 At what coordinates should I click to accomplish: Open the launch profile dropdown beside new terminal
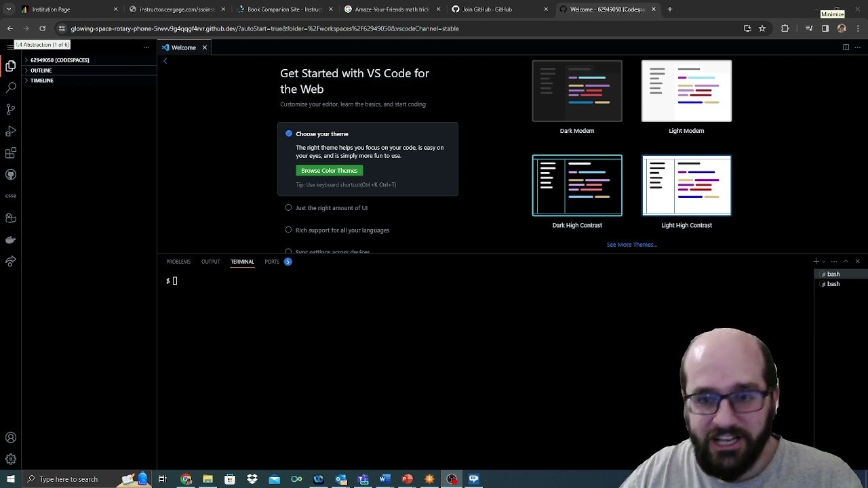[824, 262]
